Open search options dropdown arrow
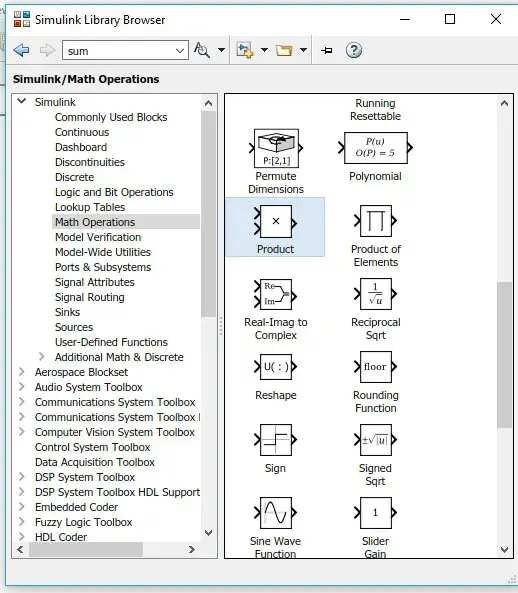 (x=222, y=50)
